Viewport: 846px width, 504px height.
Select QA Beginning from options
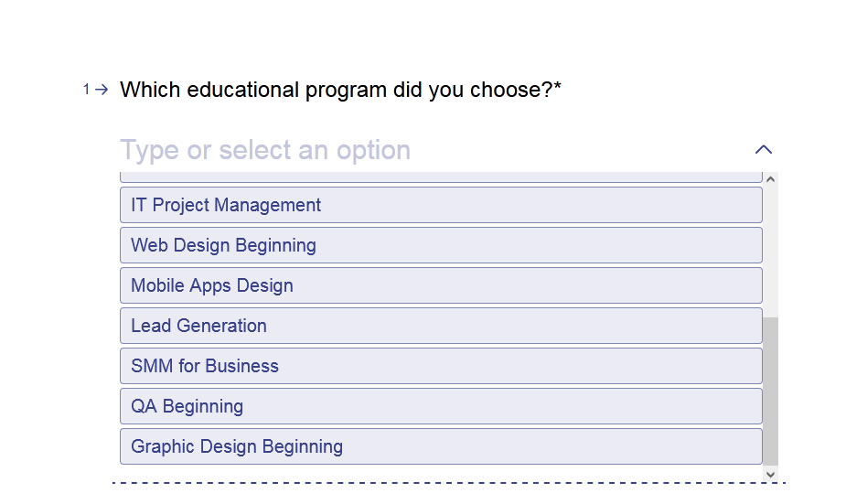(441, 406)
